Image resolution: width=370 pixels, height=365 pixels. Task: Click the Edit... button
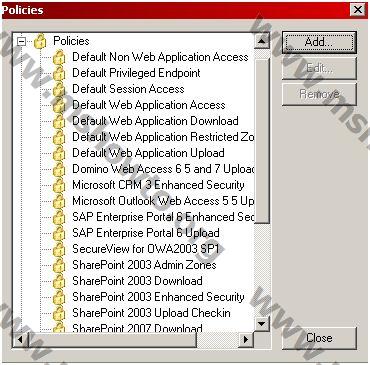(x=319, y=68)
